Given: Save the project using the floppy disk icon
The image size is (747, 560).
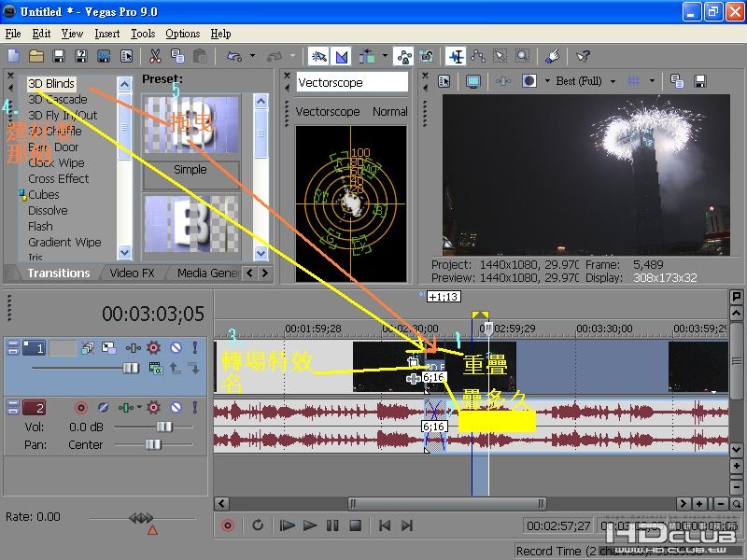Looking at the screenshot, I should 59,56.
